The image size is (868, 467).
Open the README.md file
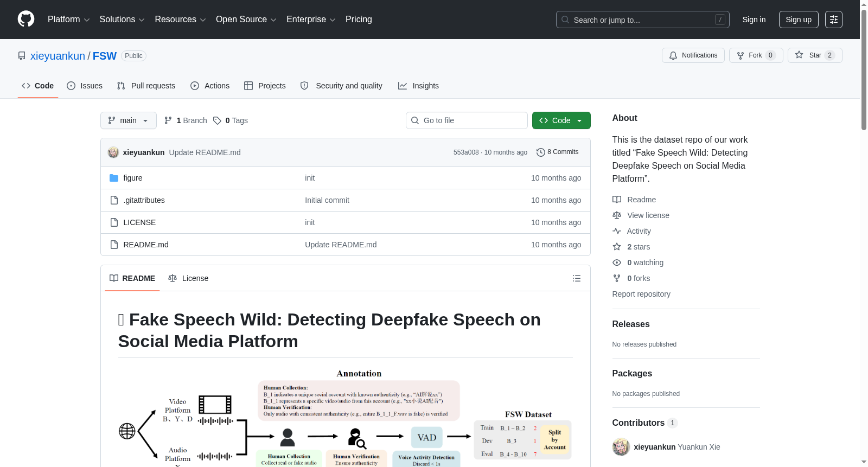point(146,245)
